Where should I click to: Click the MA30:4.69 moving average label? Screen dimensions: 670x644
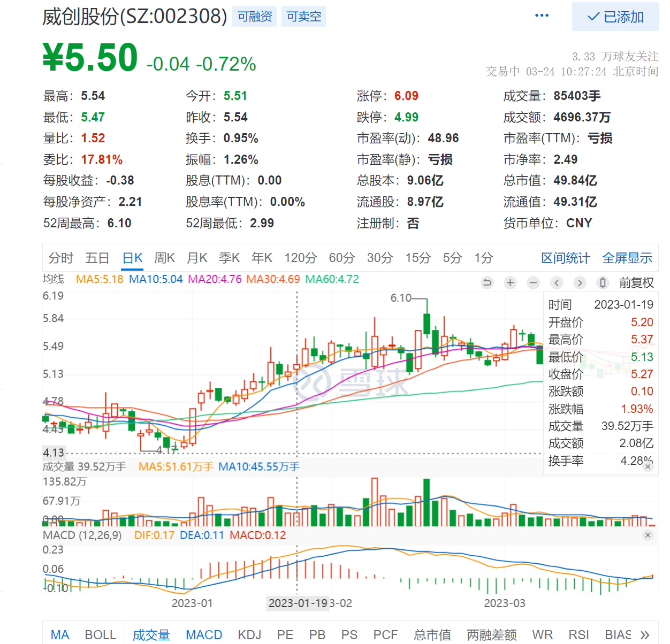click(x=273, y=279)
